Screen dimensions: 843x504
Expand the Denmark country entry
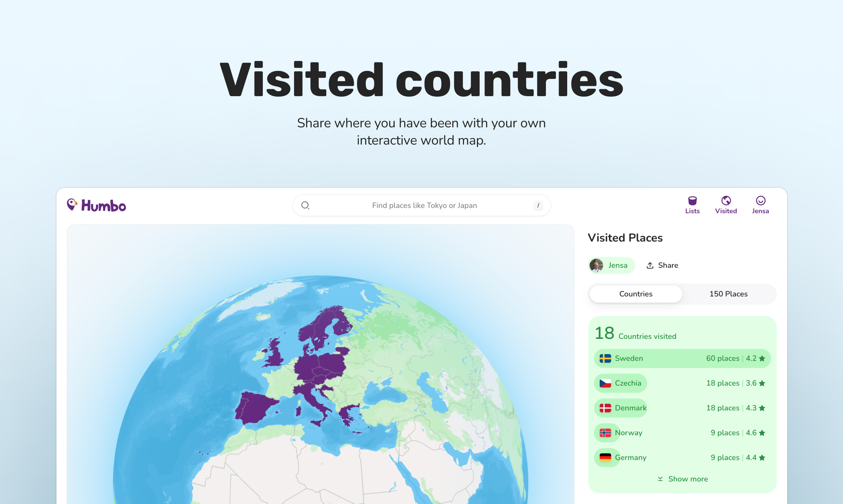(x=681, y=408)
